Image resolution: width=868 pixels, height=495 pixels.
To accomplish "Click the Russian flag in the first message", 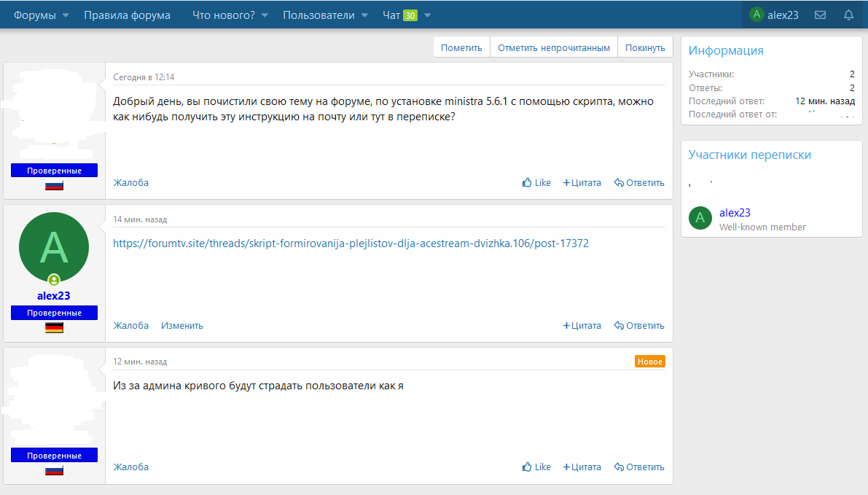I will [x=54, y=185].
